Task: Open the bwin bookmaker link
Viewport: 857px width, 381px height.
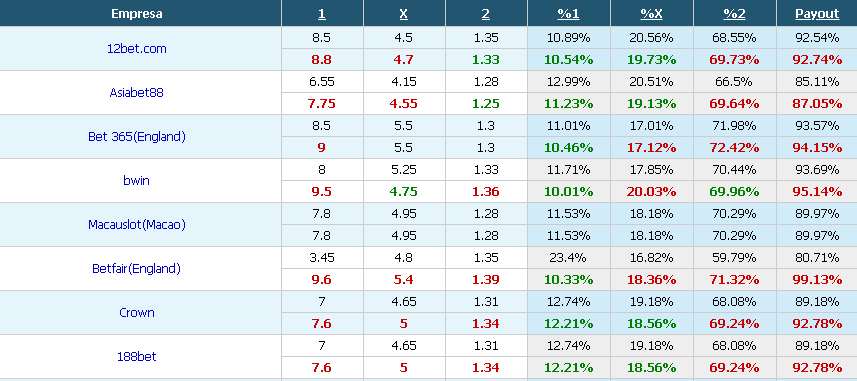Action: click(137, 180)
